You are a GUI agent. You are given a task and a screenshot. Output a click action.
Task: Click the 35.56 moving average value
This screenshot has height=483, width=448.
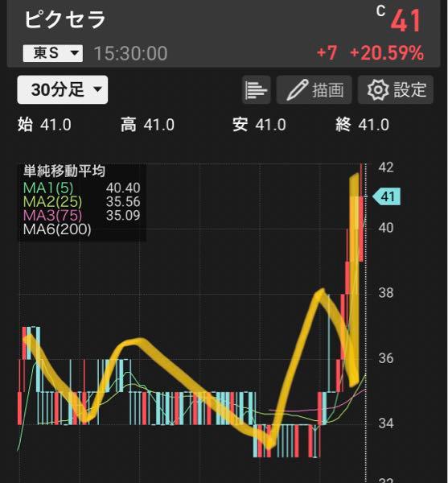(123, 202)
